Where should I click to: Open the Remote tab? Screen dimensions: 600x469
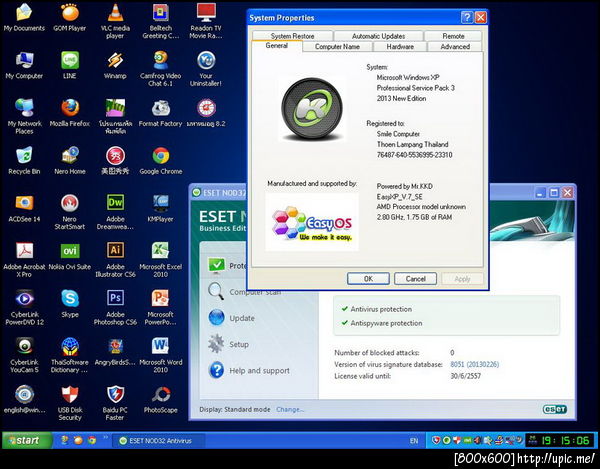[453, 36]
